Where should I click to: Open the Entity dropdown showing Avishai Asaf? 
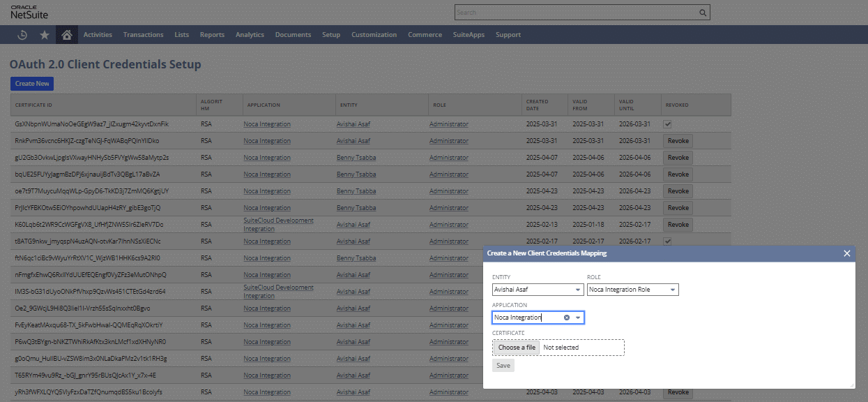538,290
